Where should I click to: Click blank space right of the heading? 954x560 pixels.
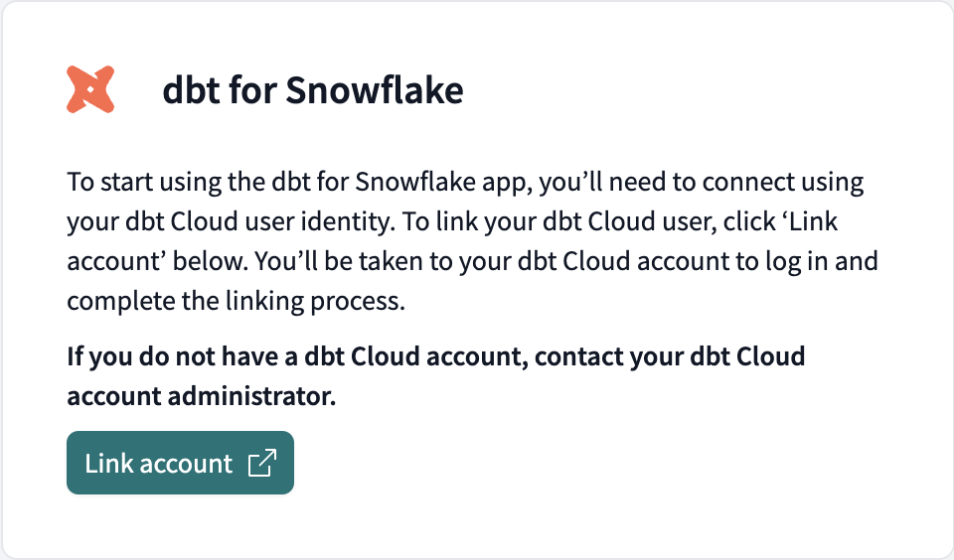[696, 91]
